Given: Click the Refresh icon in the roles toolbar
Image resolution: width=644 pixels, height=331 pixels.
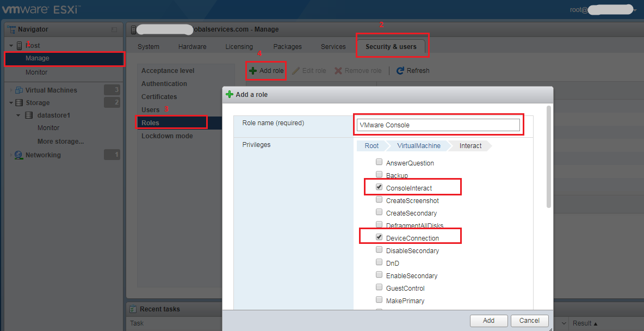Looking at the screenshot, I should click(400, 71).
